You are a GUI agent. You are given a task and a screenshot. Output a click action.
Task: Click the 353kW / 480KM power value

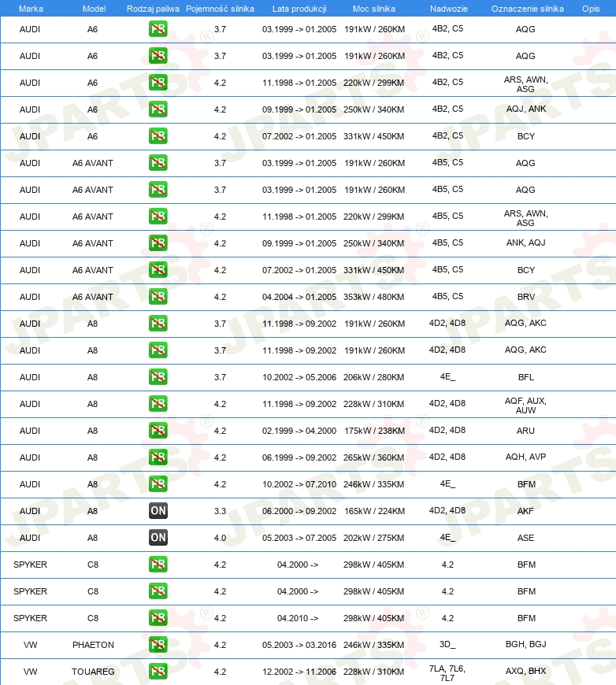(374, 297)
